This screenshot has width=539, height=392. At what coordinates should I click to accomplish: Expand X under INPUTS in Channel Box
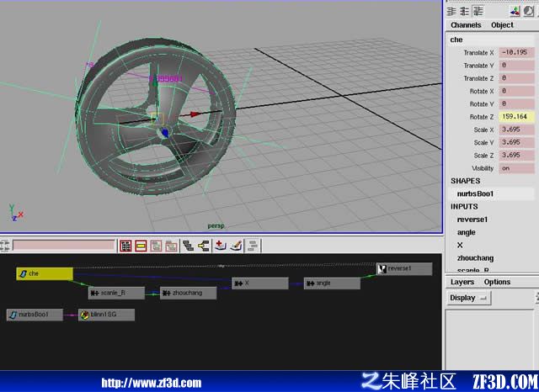(460, 245)
